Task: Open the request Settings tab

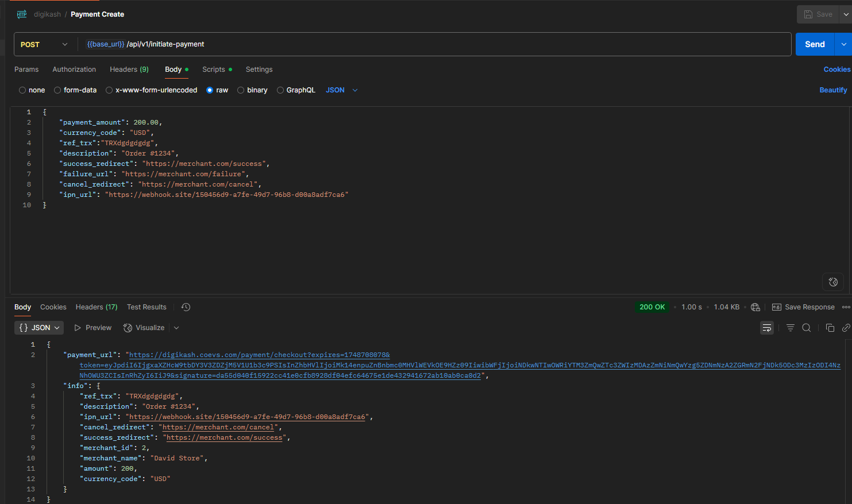Action: point(259,69)
